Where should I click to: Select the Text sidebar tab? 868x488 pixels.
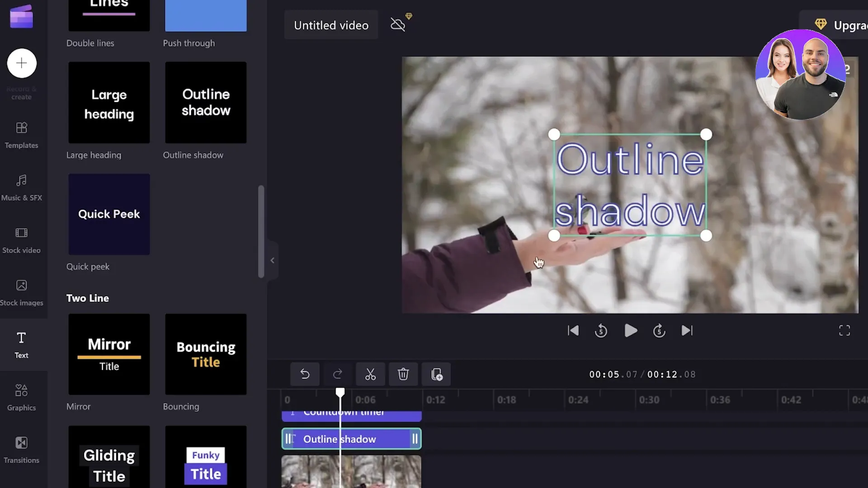tap(21, 345)
